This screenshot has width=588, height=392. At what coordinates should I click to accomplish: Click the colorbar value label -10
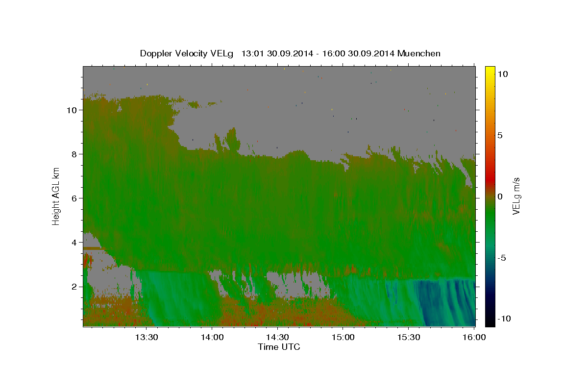pyautogui.click(x=504, y=318)
